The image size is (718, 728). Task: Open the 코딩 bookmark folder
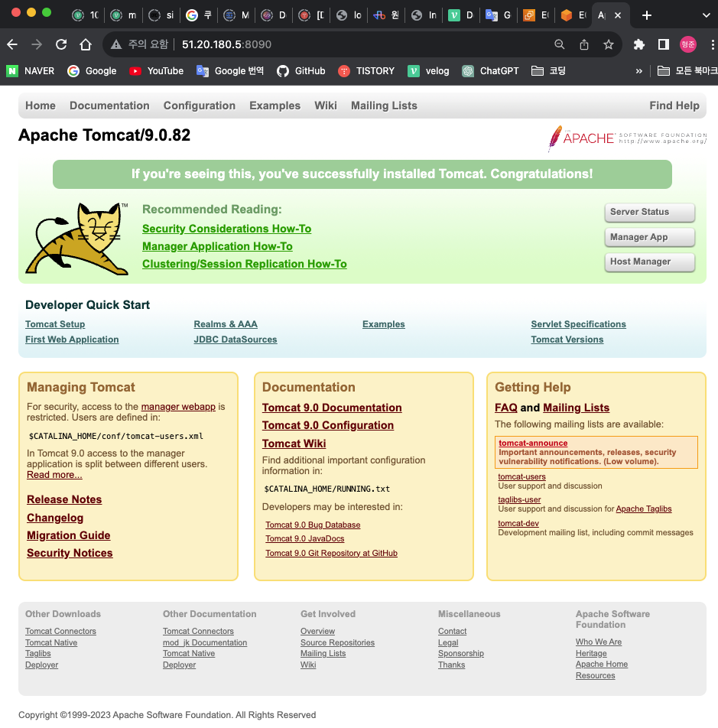(548, 71)
